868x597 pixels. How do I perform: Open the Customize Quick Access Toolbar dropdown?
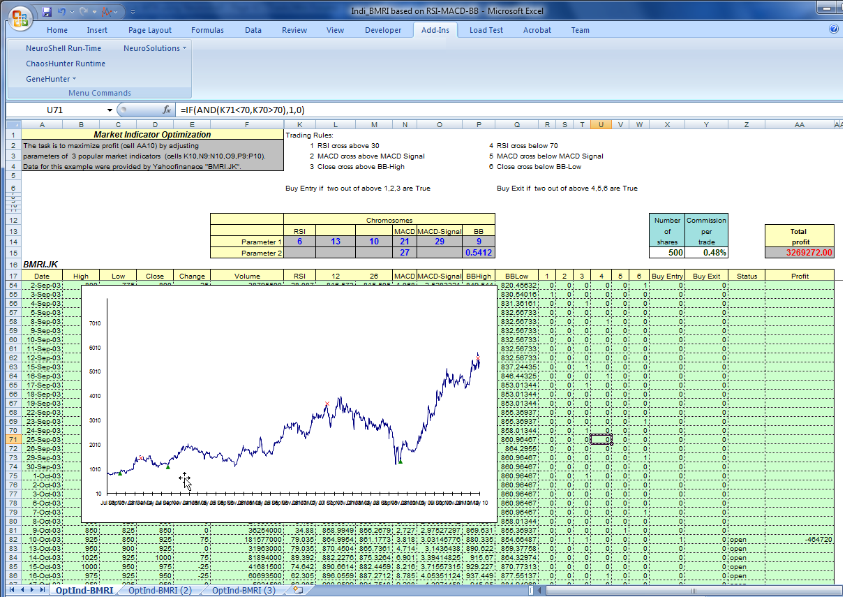[x=133, y=11]
